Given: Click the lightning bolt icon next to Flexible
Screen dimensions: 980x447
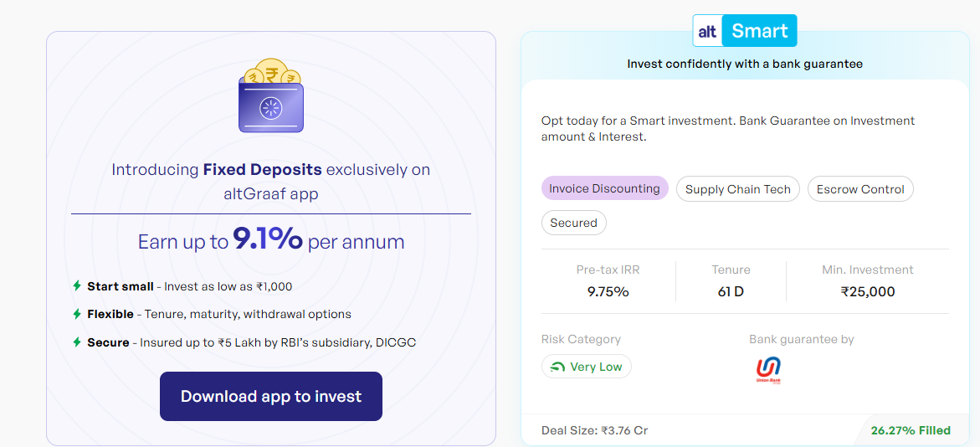Looking at the screenshot, I should [x=77, y=313].
